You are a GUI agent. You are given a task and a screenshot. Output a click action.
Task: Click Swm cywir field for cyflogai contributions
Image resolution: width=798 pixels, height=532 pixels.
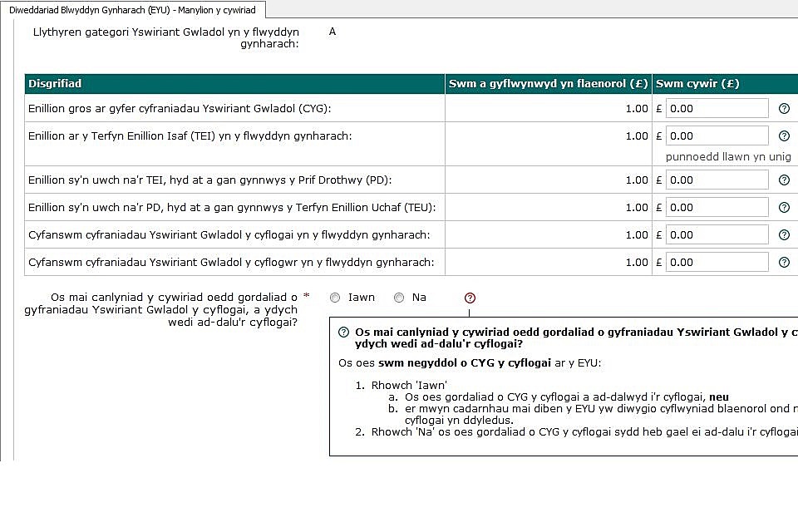point(717,235)
